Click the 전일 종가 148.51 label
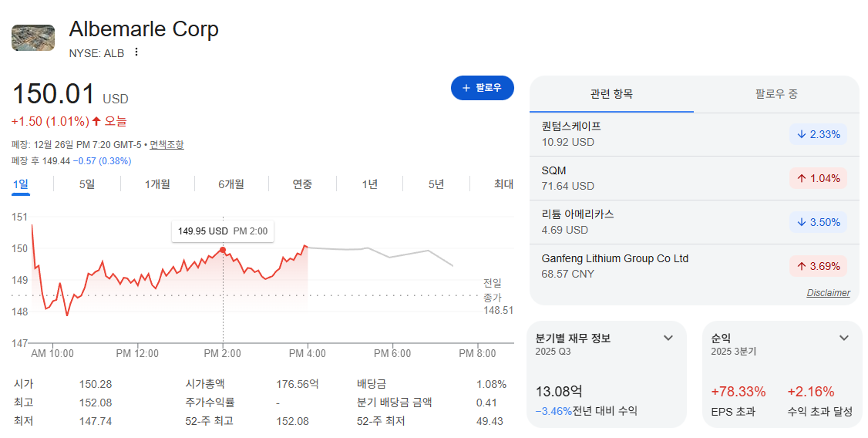The height and width of the screenshot is (438, 868). pyautogui.click(x=498, y=297)
